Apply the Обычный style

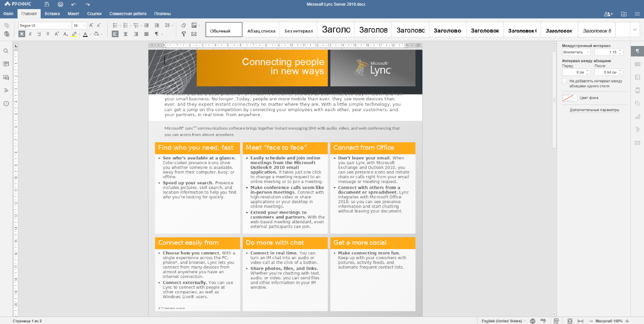coord(224,30)
